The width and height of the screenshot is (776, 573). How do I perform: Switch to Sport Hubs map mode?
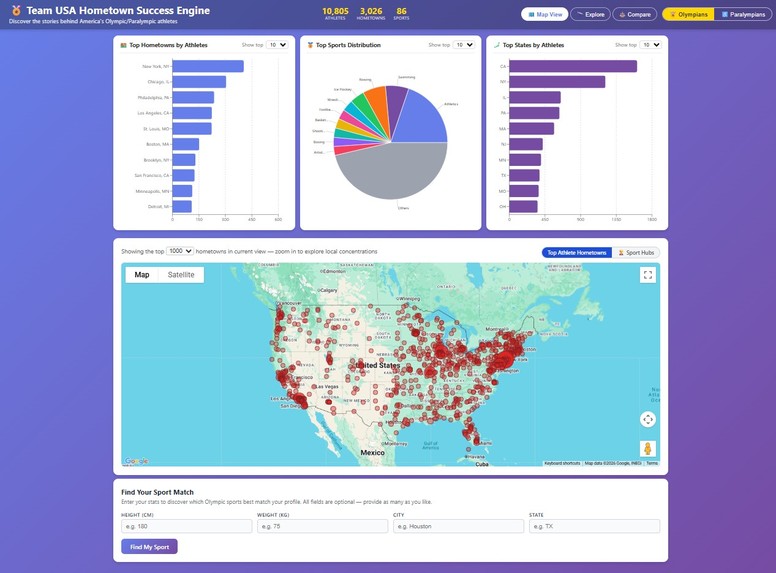(x=636, y=252)
